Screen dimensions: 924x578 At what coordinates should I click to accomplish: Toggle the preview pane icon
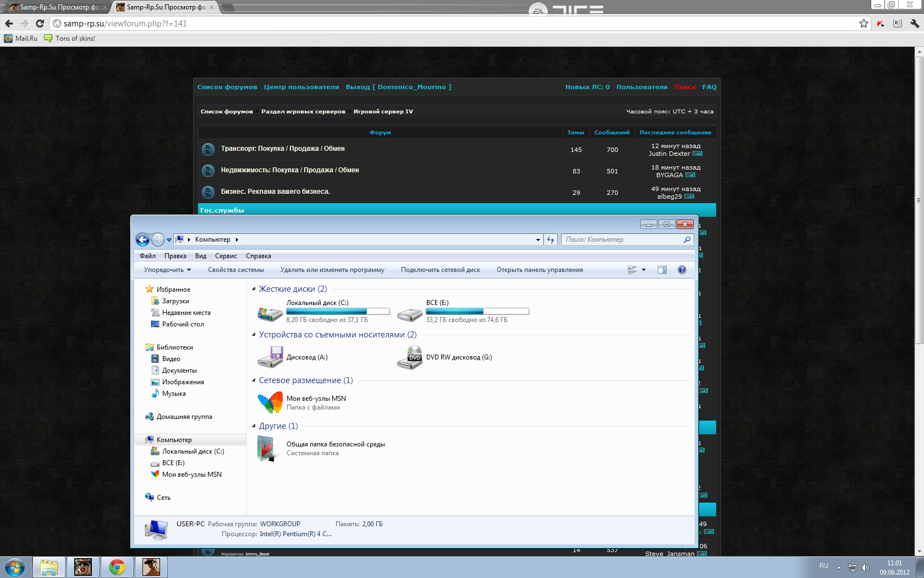pos(662,270)
